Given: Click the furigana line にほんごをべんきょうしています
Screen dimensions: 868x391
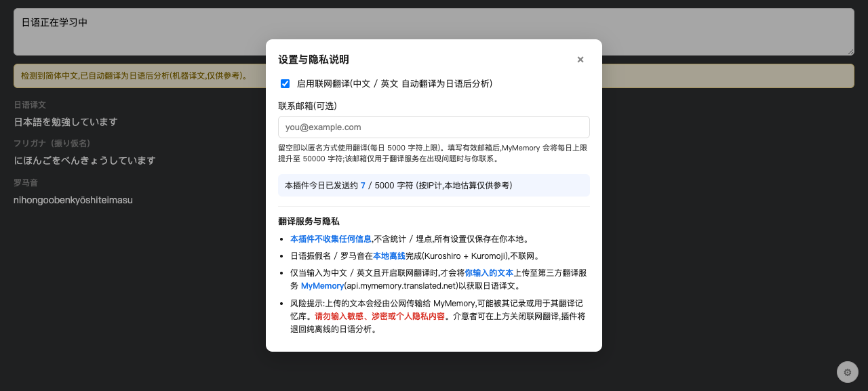Looking at the screenshot, I should pyautogui.click(x=85, y=161).
